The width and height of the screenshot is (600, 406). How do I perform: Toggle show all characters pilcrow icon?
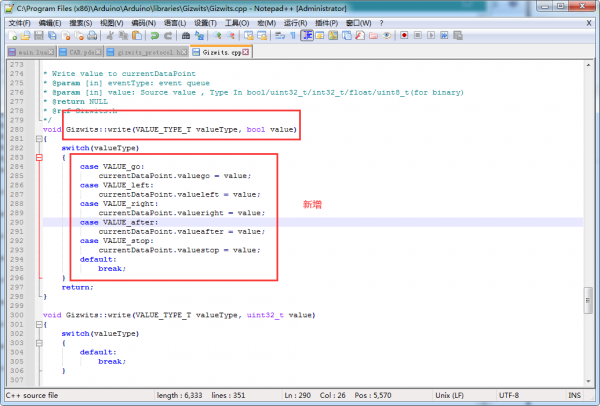(x=293, y=36)
